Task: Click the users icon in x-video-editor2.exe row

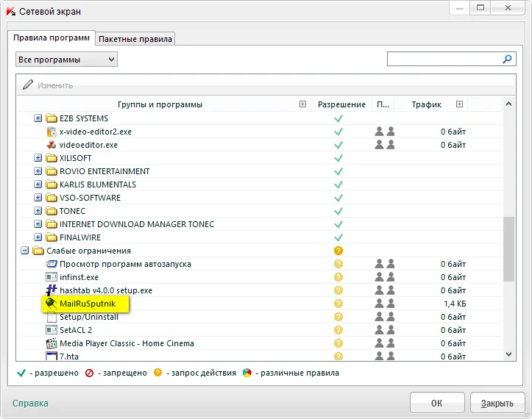Action: click(385, 132)
